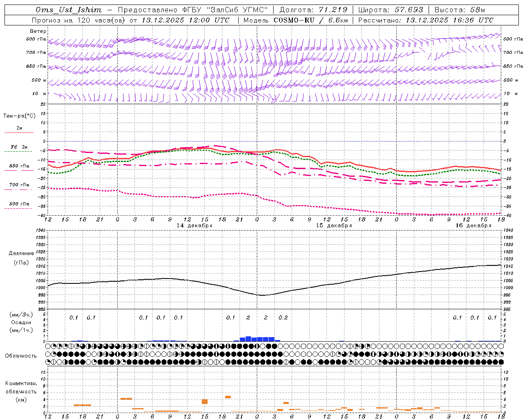Click the Давление pressure panel label
The image size is (525, 420).
(x=21, y=253)
